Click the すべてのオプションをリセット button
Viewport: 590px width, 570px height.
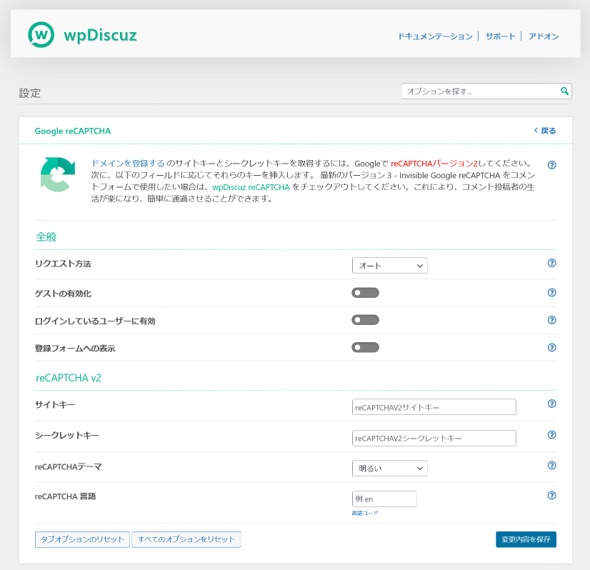pyautogui.click(x=186, y=540)
